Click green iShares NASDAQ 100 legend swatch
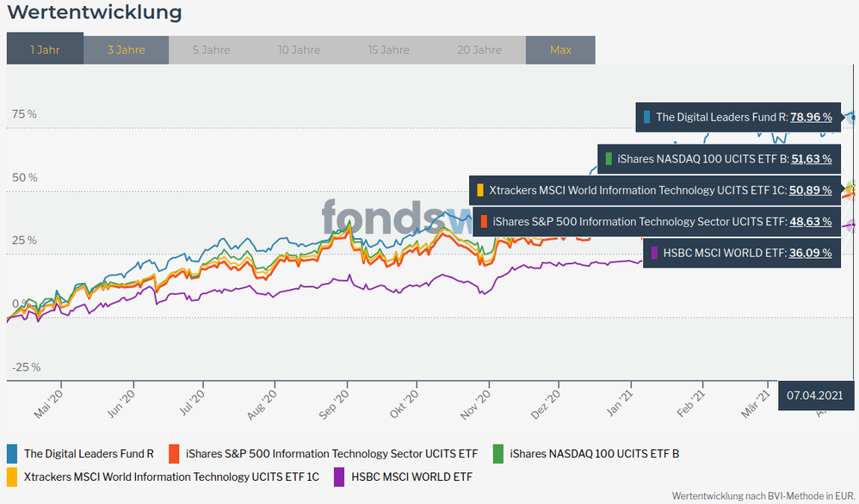This screenshot has width=859, height=504. [497, 453]
